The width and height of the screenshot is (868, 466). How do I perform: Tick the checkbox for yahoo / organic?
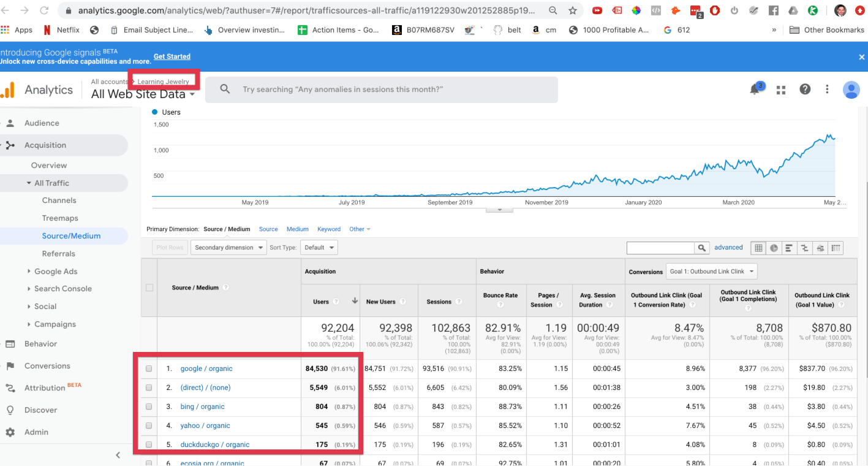[149, 426]
